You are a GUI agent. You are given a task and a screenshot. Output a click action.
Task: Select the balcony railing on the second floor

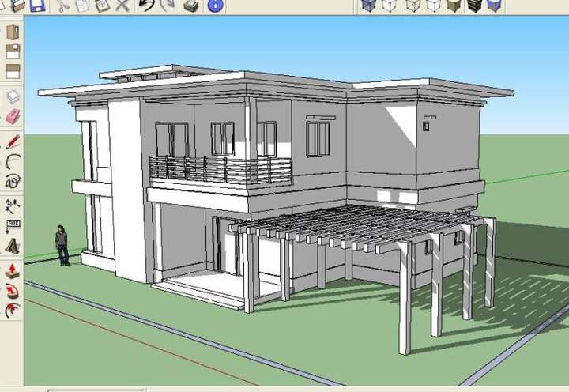(x=220, y=170)
